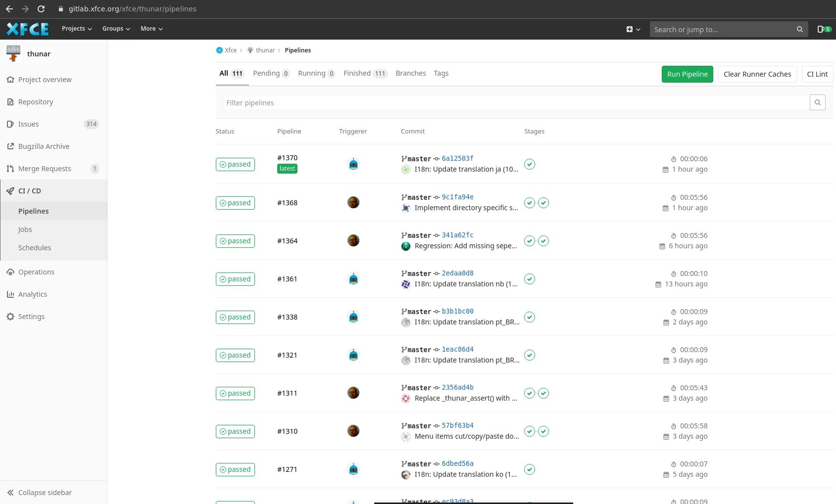Open second stage icon of pipeline #1364
Viewport: 836px width, 504px height.
(x=543, y=241)
